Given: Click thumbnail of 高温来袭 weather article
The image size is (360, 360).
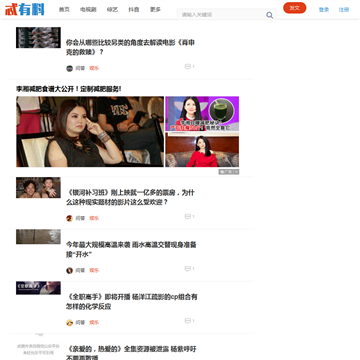Looking at the screenshot, I should tap(38, 237).
